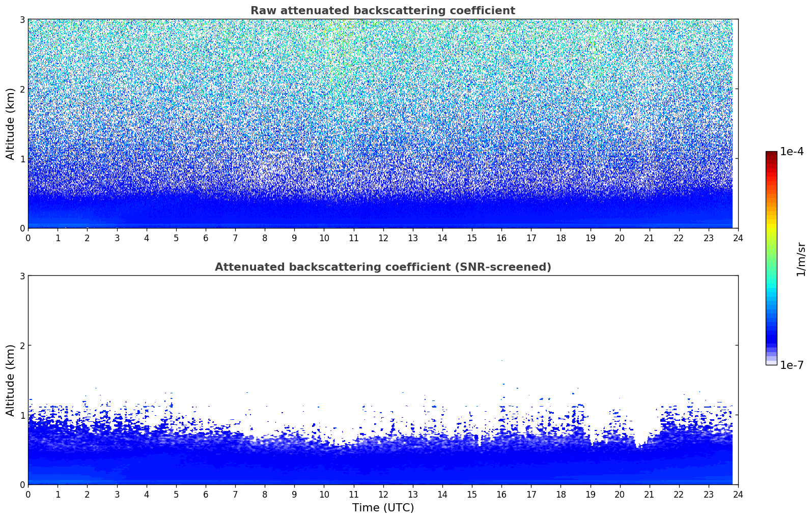Click the raw backscatter top plot area
The image size is (812, 519).
coord(383,124)
